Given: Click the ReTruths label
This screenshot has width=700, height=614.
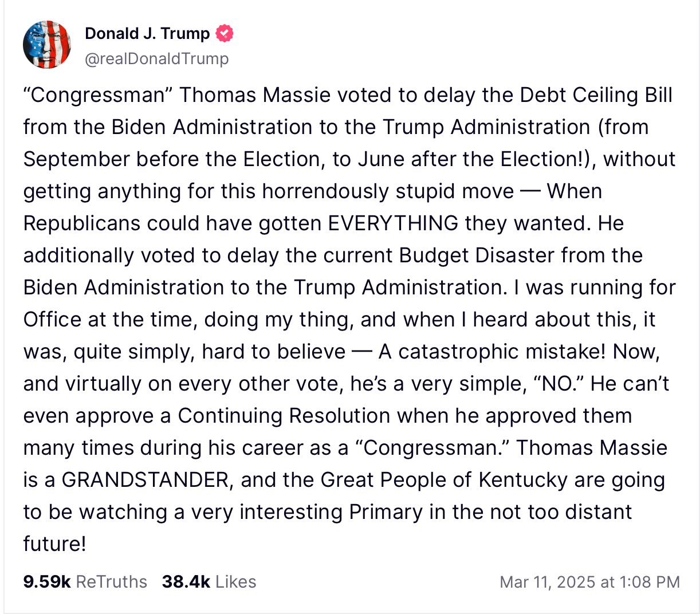Looking at the screenshot, I should [x=111, y=582].
